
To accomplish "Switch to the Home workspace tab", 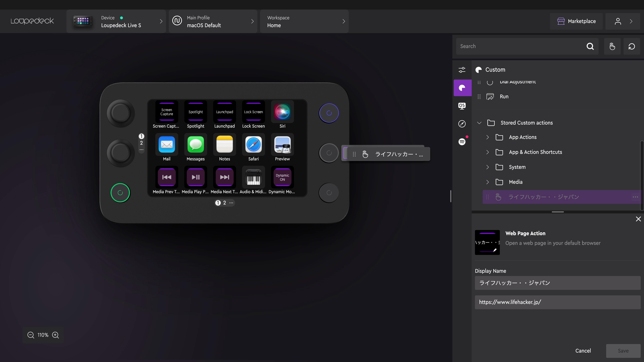I will (303, 21).
